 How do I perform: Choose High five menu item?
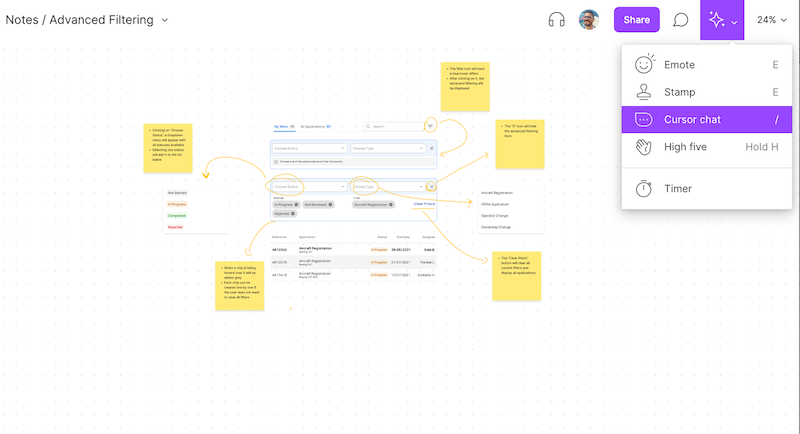[707, 147]
